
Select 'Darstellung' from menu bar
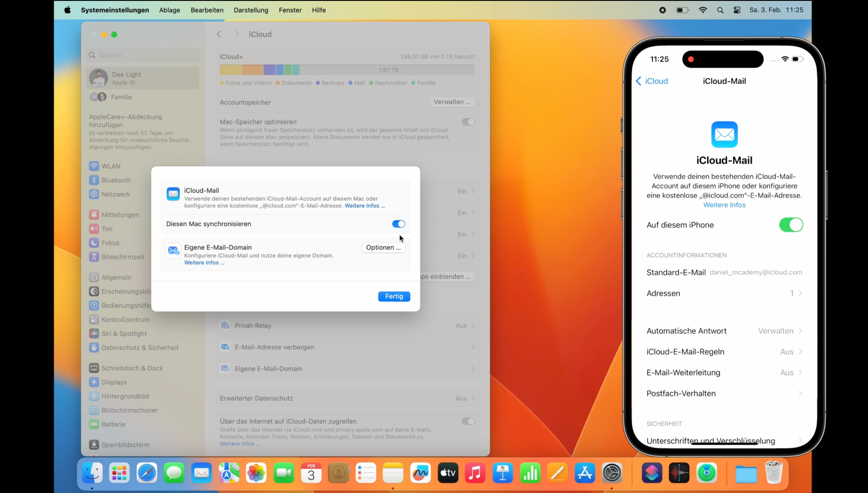pyautogui.click(x=251, y=10)
